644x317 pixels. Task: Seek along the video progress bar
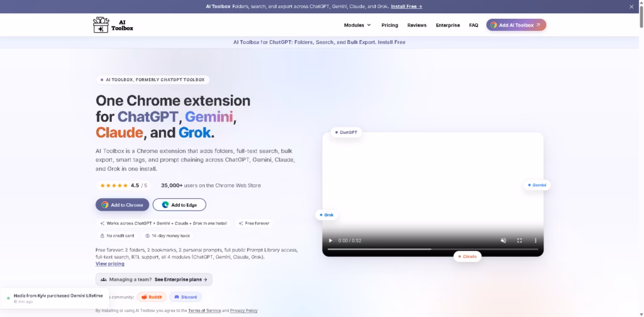coord(433,249)
